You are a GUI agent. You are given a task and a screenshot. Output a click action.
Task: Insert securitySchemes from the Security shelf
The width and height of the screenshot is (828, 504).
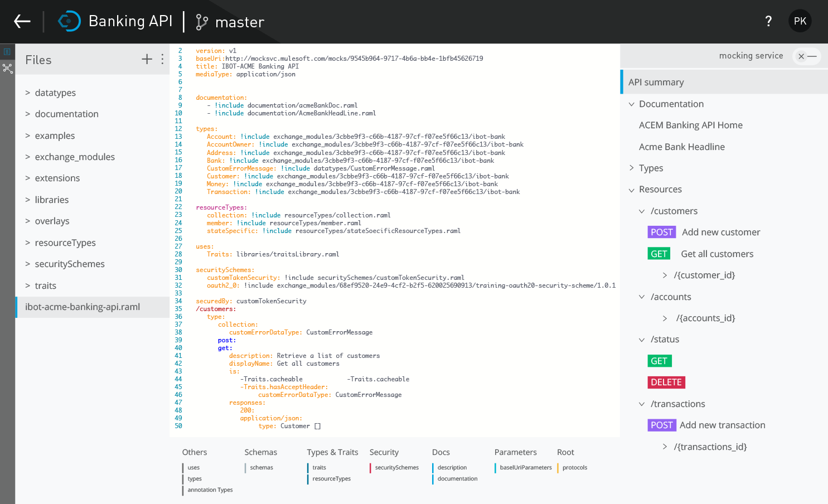[395, 467]
